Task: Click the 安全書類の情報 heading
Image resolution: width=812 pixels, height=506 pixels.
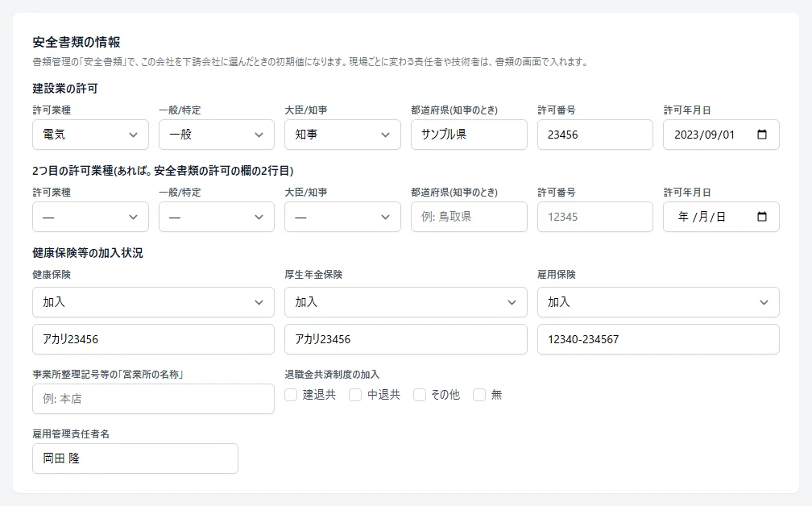Action: click(77, 42)
